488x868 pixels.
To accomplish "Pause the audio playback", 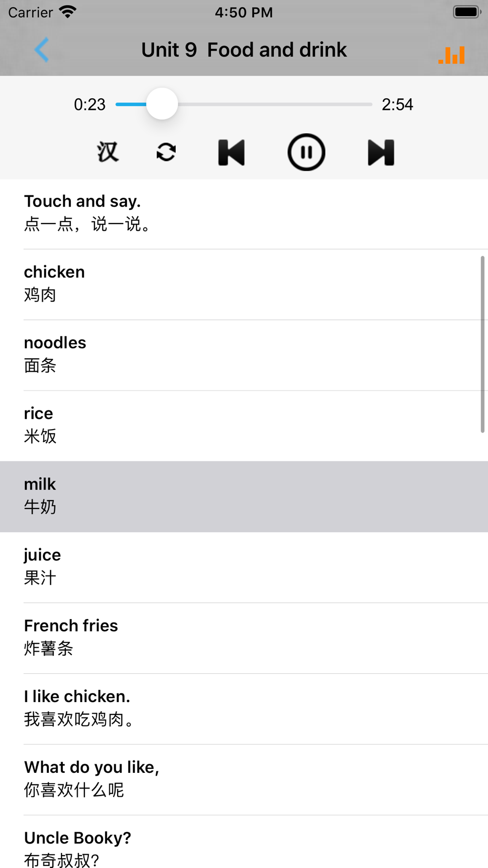I will (306, 152).
